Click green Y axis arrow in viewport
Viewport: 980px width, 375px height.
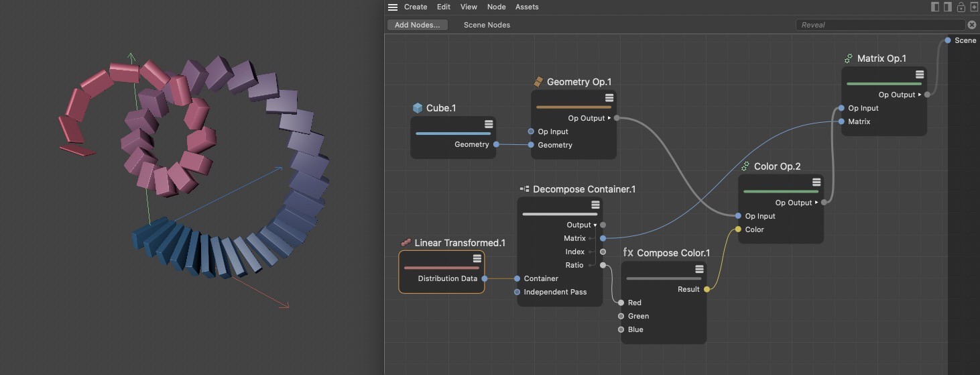(131, 58)
